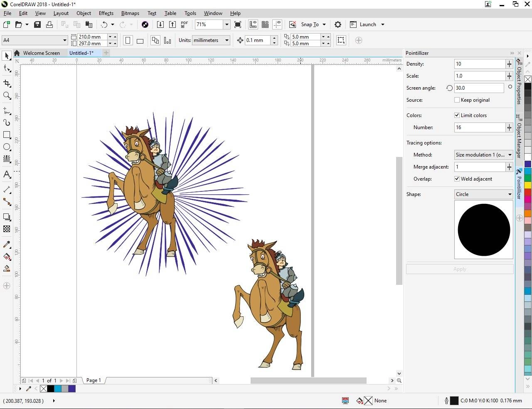Open the File menu
Viewport: 532px width, 409px height.
7,13
